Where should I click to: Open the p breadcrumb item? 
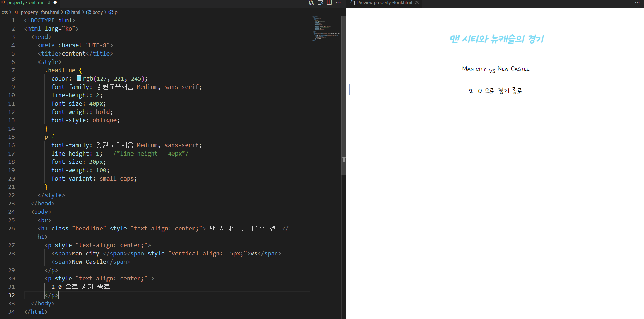coord(113,12)
